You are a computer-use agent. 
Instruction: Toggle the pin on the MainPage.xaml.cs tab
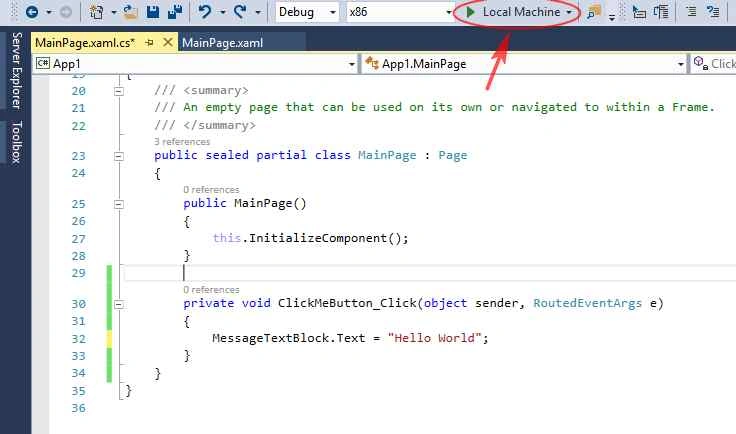[x=149, y=43]
